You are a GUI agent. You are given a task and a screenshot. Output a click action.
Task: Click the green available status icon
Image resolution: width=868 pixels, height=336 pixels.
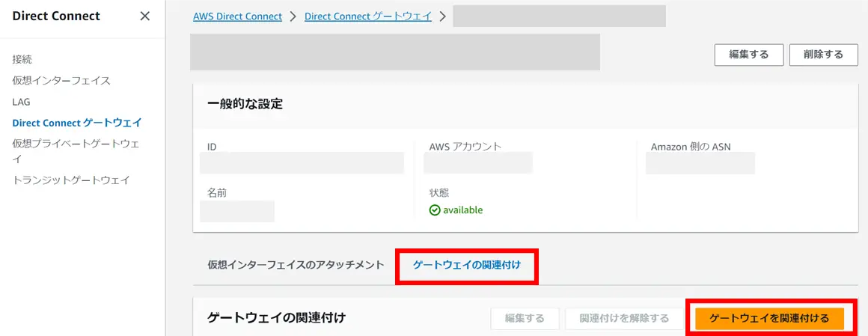coord(435,210)
